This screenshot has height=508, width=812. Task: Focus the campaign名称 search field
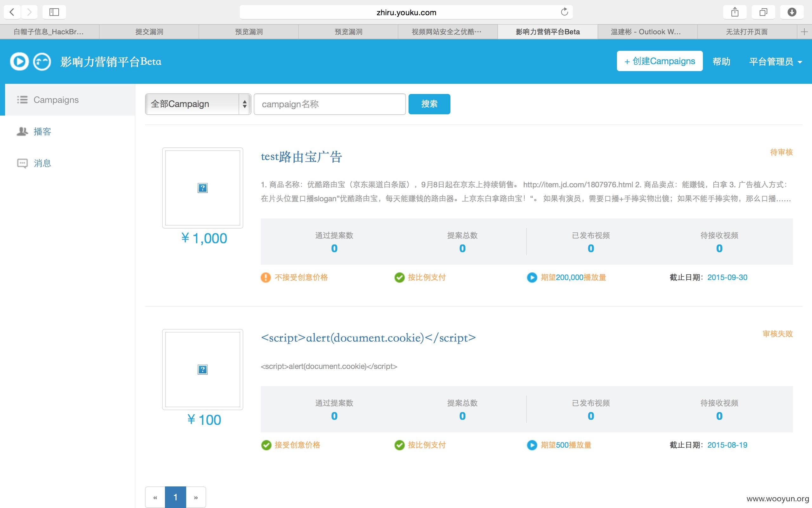(330, 104)
